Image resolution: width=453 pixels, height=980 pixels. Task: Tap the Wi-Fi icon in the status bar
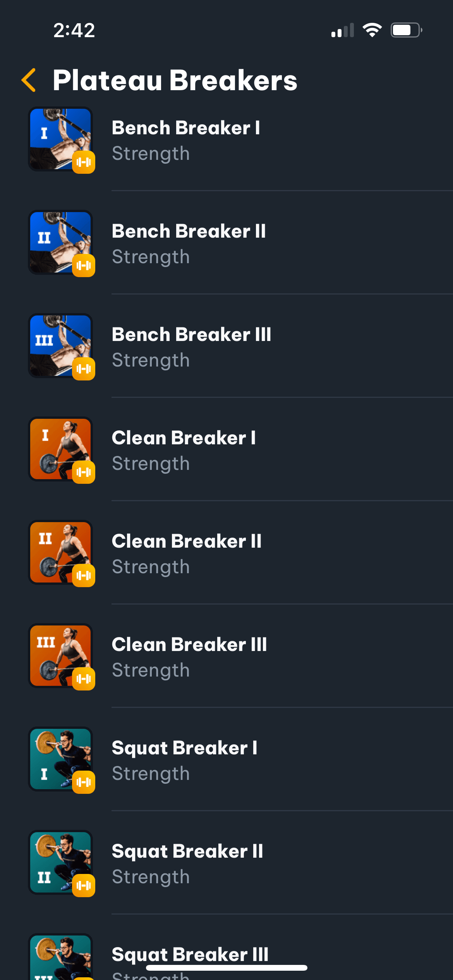point(372,30)
